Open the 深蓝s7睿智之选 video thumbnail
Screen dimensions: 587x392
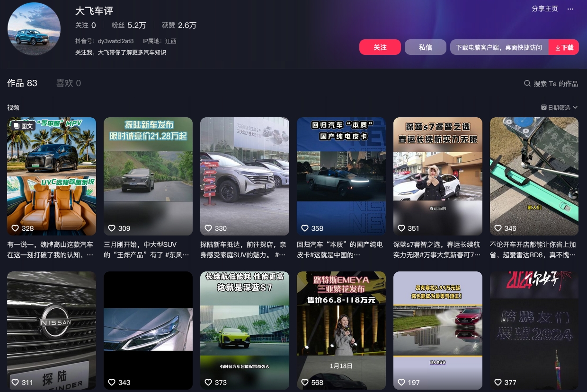pyautogui.click(x=438, y=176)
